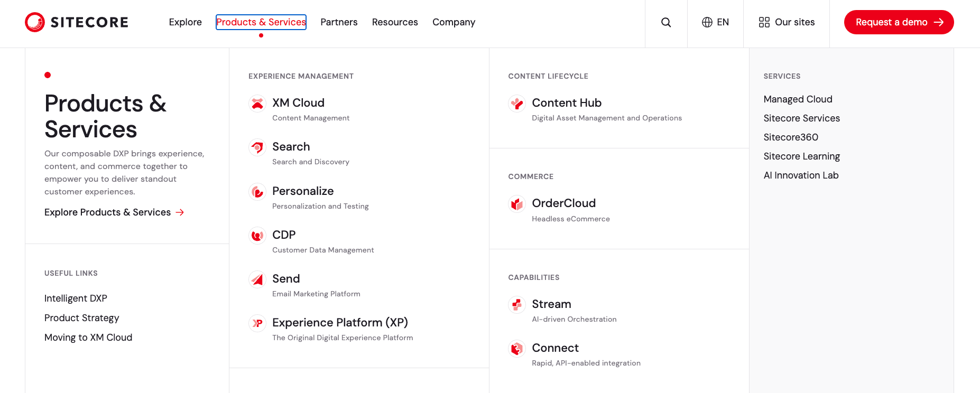Screen dimensions: 980x393
Task: Follow the Explore Products & Services link
Action: click(x=114, y=212)
